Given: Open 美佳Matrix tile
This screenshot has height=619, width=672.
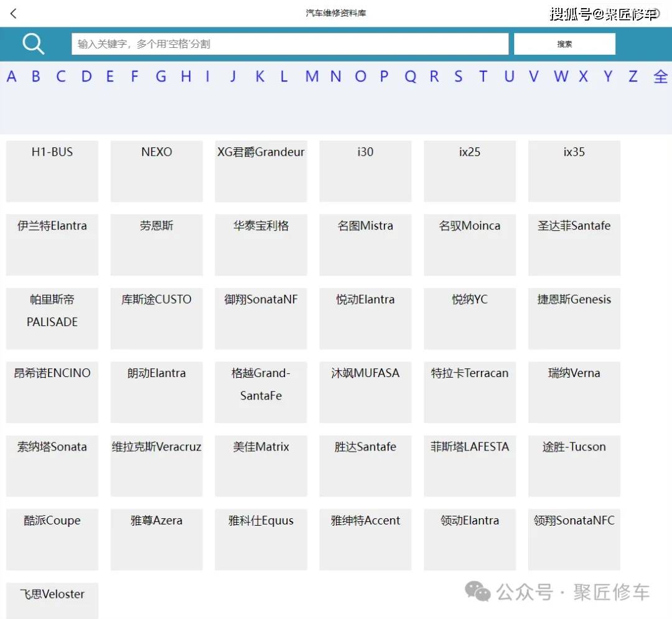Looking at the screenshot, I should coord(261,466).
